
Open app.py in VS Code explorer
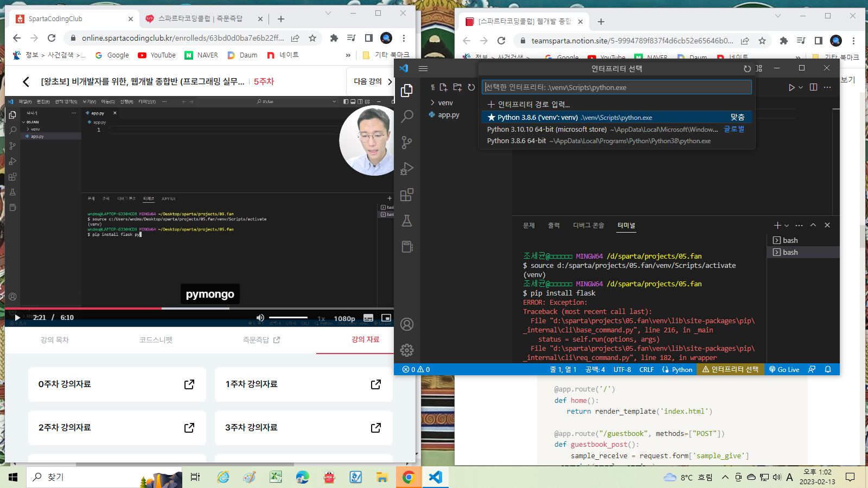click(449, 115)
